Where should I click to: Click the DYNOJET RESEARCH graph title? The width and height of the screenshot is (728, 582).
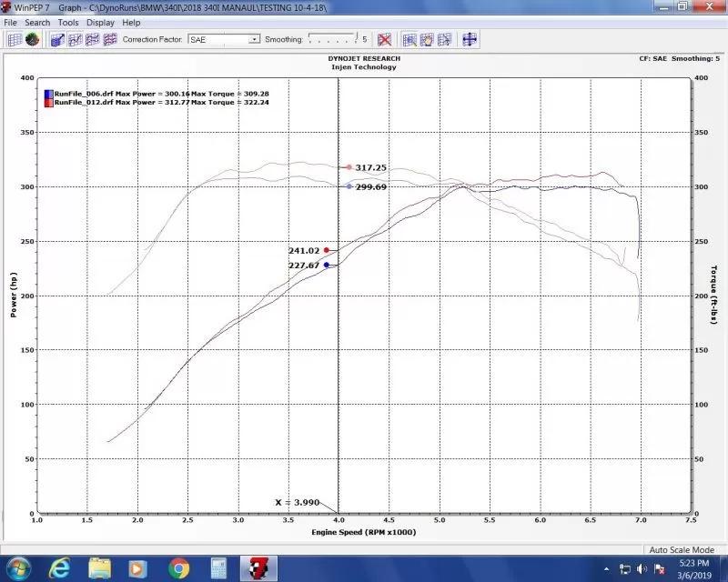(364, 58)
